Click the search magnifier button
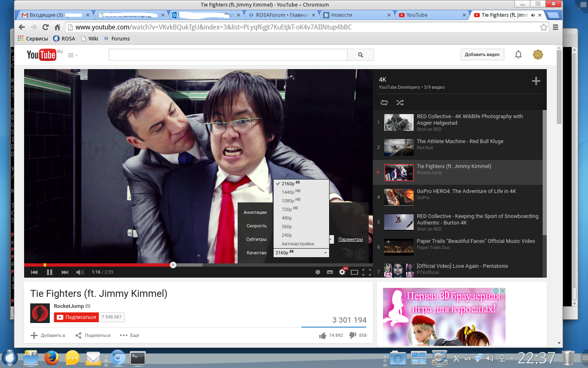The image size is (588, 368). point(361,55)
